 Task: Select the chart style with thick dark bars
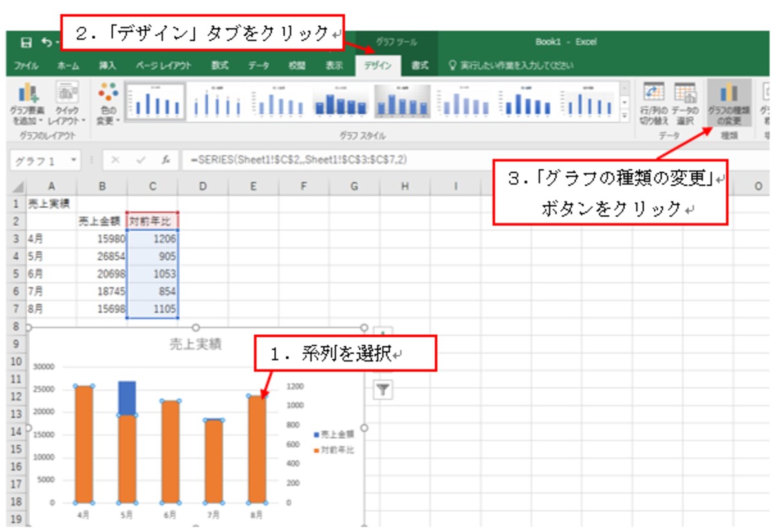click(341, 103)
